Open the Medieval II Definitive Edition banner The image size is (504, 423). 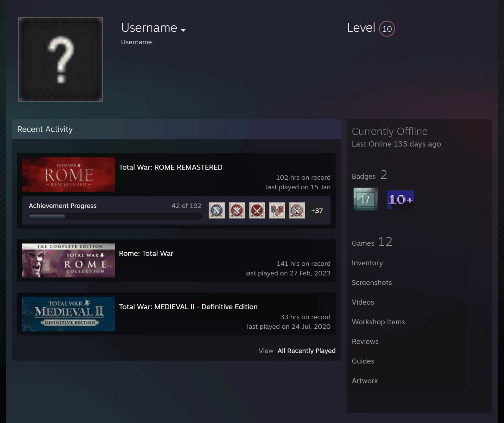(x=69, y=314)
